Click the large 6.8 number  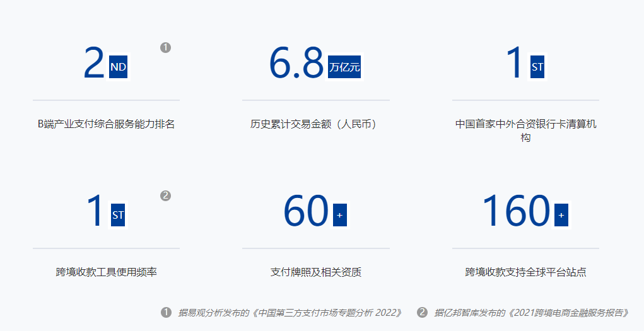pos(296,63)
